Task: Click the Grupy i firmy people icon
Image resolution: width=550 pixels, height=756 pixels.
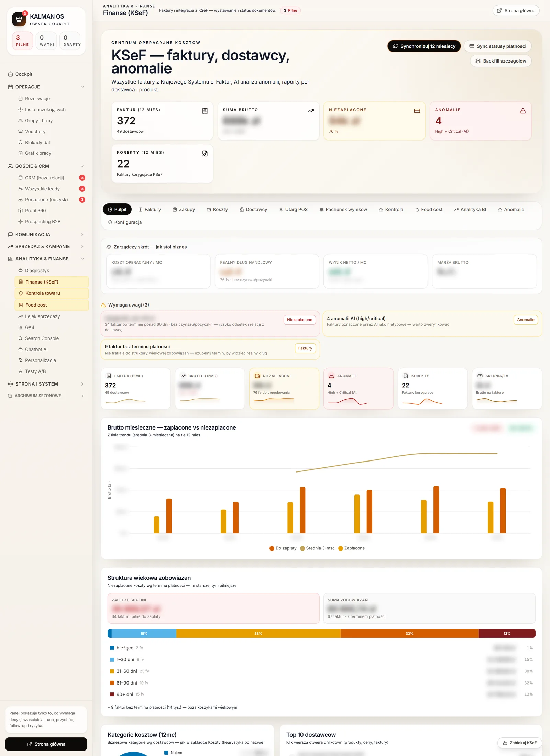Action: (21, 121)
